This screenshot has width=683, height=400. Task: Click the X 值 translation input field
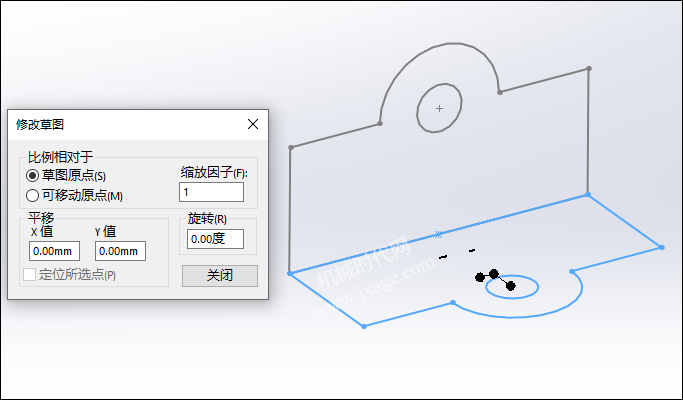(x=54, y=251)
